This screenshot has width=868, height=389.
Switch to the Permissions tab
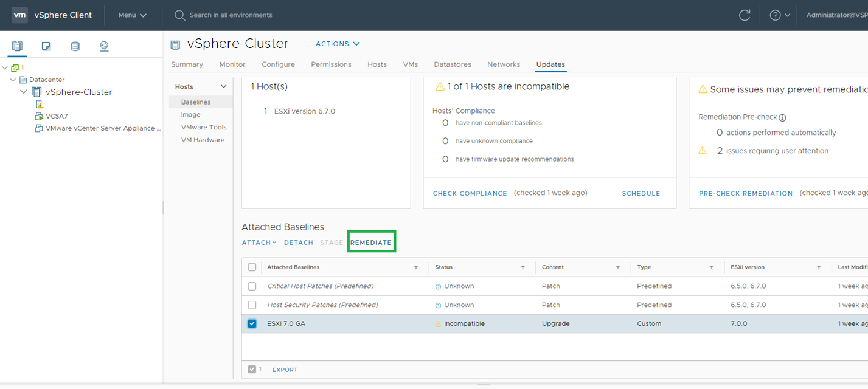pyautogui.click(x=331, y=64)
